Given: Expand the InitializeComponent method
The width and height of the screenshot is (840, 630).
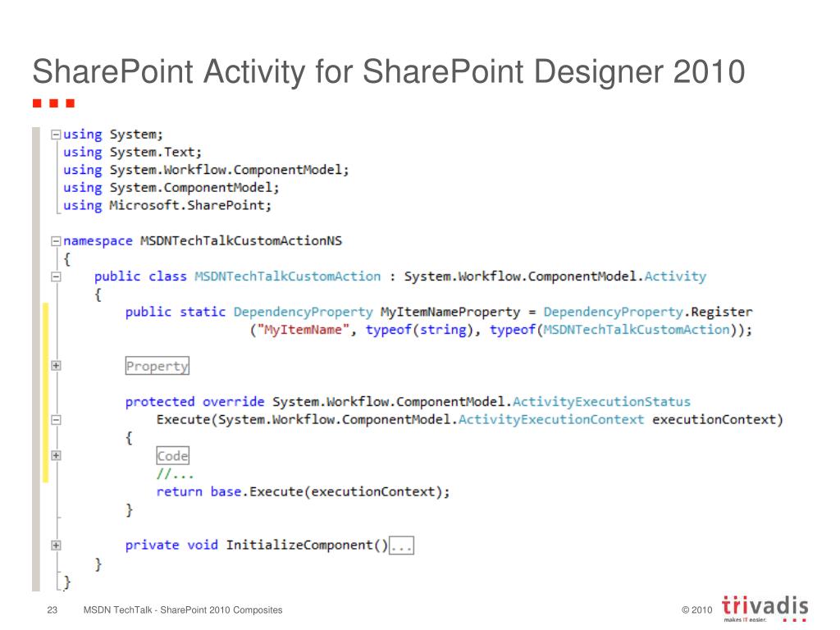Looking at the screenshot, I should [56, 546].
